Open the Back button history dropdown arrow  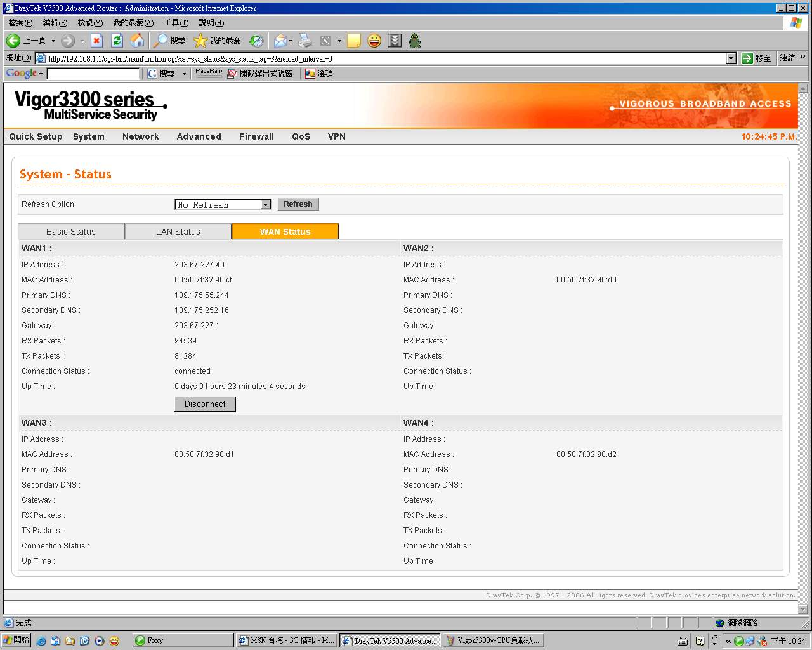(53, 41)
